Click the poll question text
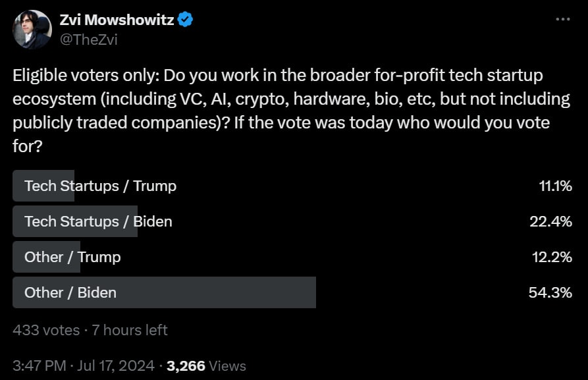 coord(292,111)
